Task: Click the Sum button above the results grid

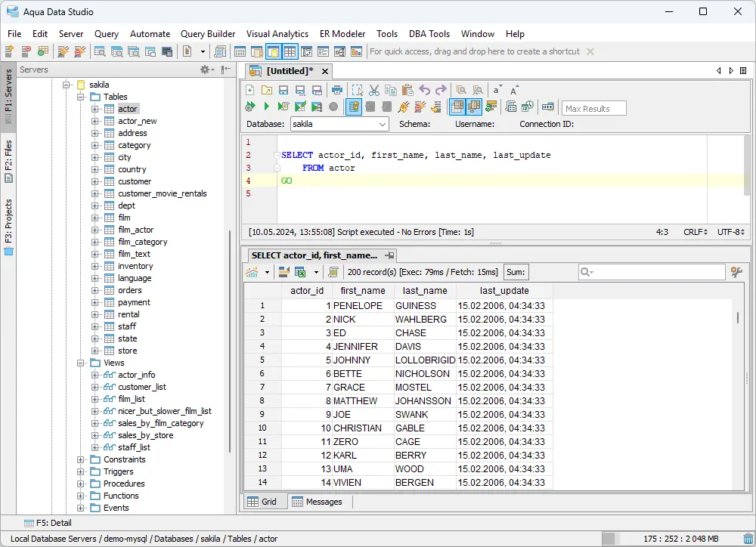Action: (516, 272)
